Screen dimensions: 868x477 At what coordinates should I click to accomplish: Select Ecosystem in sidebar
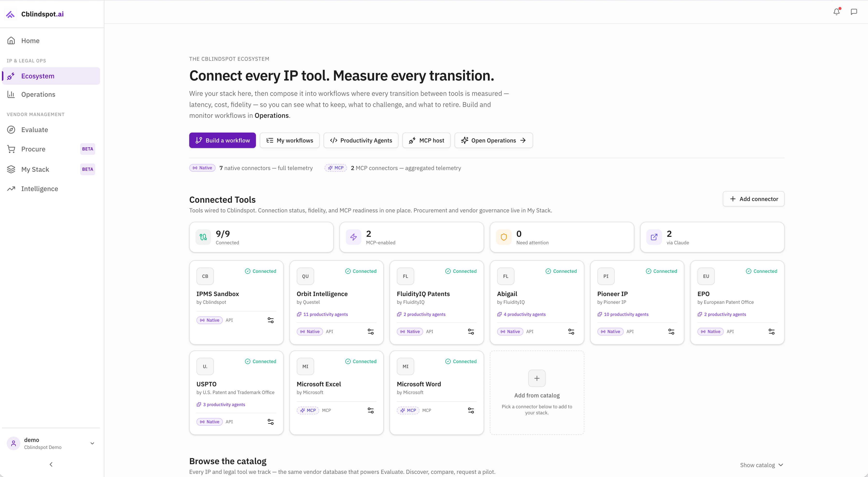click(x=51, y=76)
